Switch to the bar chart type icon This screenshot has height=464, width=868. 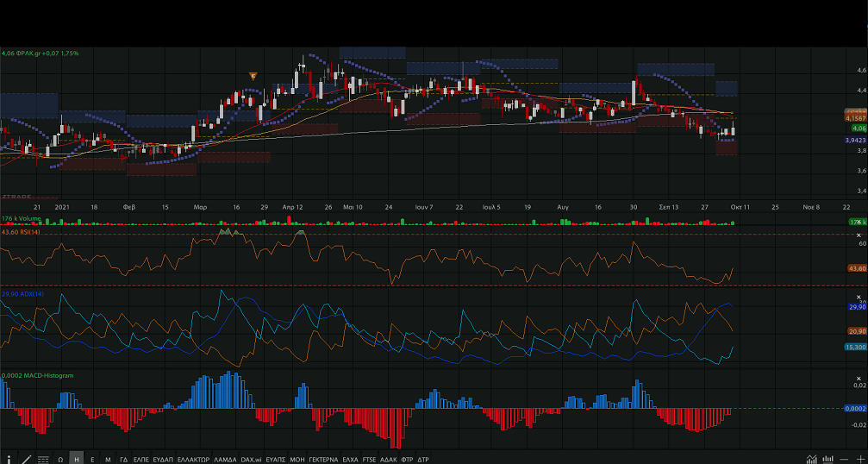(x=827, y=458)
